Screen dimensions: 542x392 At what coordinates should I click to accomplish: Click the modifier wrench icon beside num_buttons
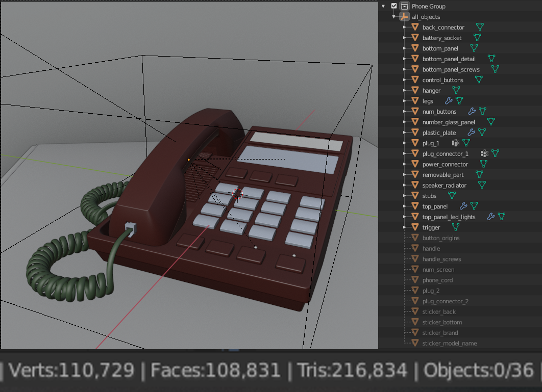click(x=472, y=111)
